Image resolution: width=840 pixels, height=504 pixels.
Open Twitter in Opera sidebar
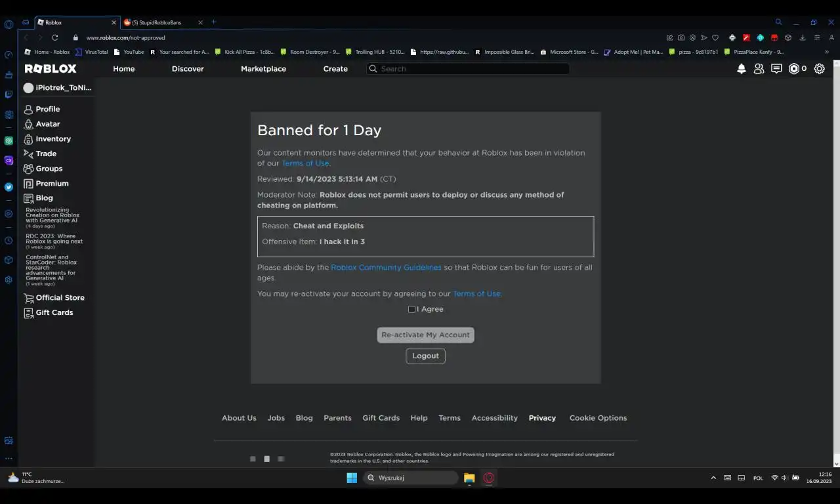click(9, 187)
